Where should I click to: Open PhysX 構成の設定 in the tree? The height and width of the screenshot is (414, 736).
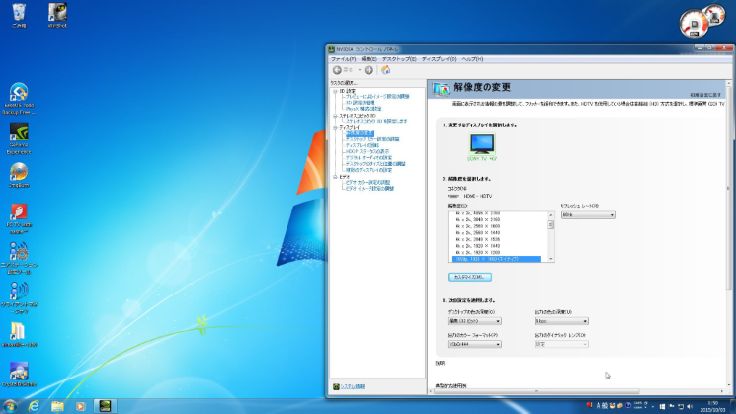click(x=364, y=109)
